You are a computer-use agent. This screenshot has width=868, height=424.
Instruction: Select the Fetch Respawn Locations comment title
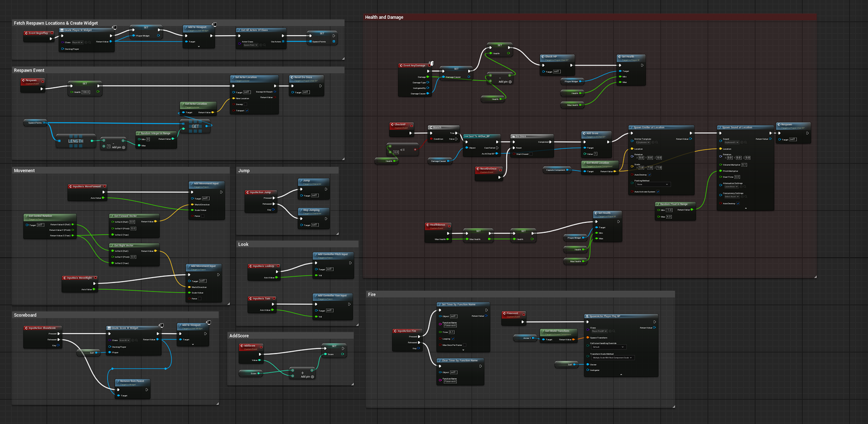click(56, 23)
